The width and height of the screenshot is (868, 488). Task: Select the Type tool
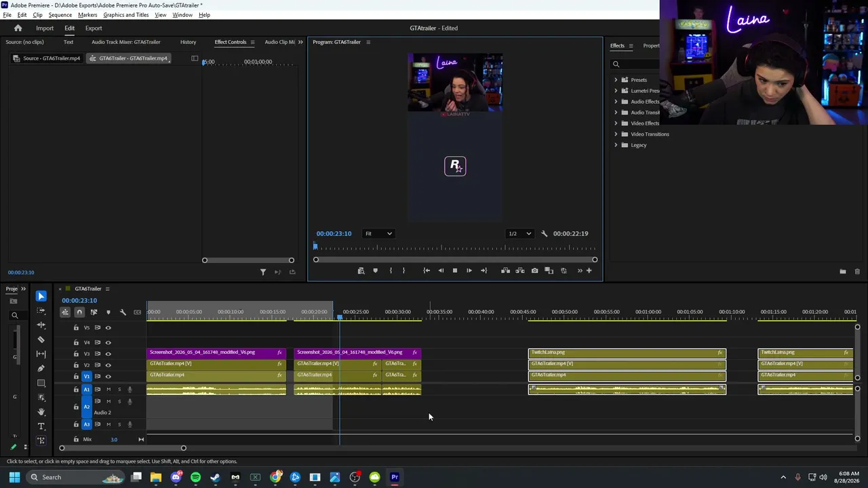pos(41,426)
